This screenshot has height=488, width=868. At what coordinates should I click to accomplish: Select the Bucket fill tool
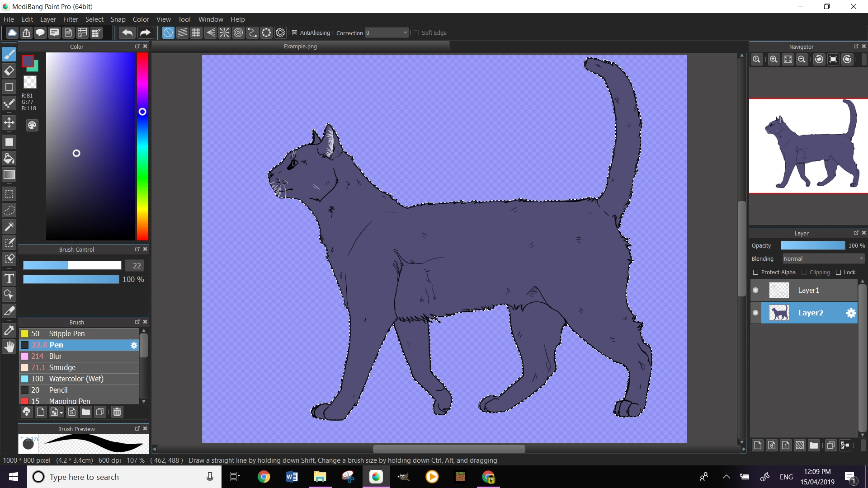click(x=9, y=158)
